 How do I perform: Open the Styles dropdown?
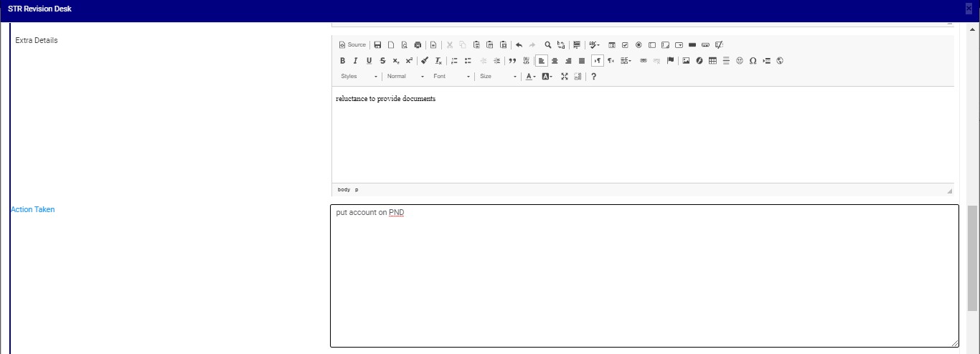(359, 77)
